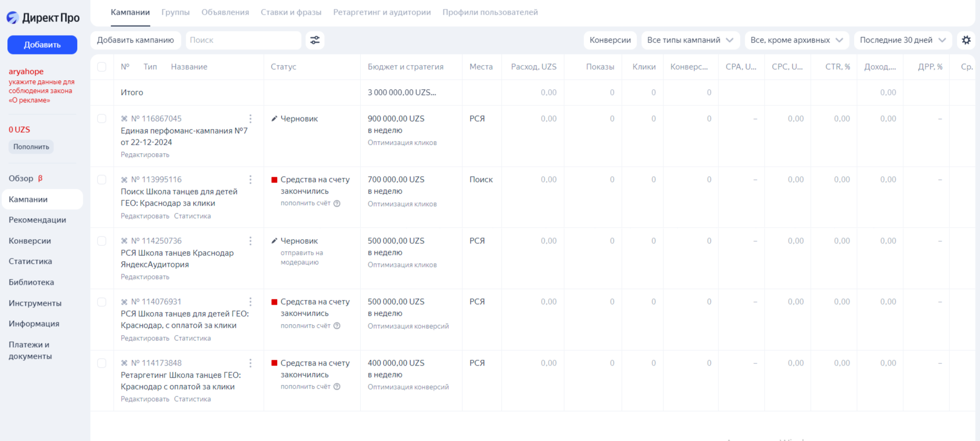Image resolution: width=980 pixels, height=441 pixels.
Task: Click help icon next to first пополнить счёт
Action: [337, 203]
